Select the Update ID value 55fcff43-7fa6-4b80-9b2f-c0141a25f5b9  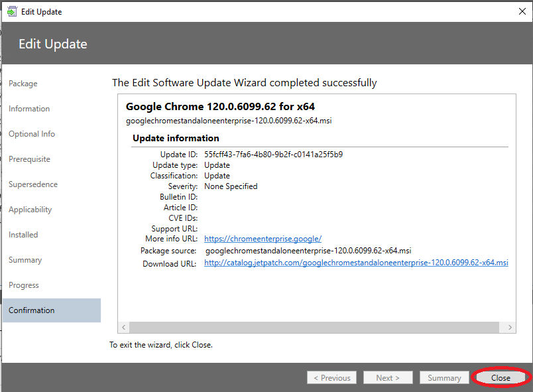(x=273, y=155)
